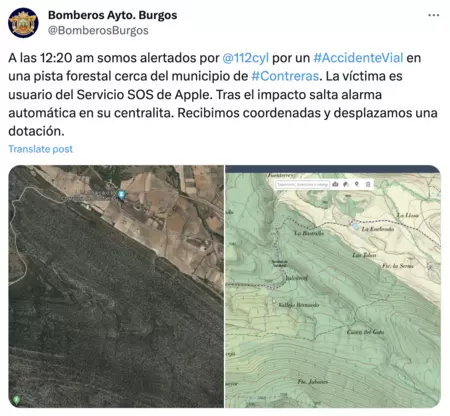Image resolution: width=450 pixels, height=416 pixels.
Task: Click the Bomberos Ayto. Burgos display name
Action: tap(112, 15)
